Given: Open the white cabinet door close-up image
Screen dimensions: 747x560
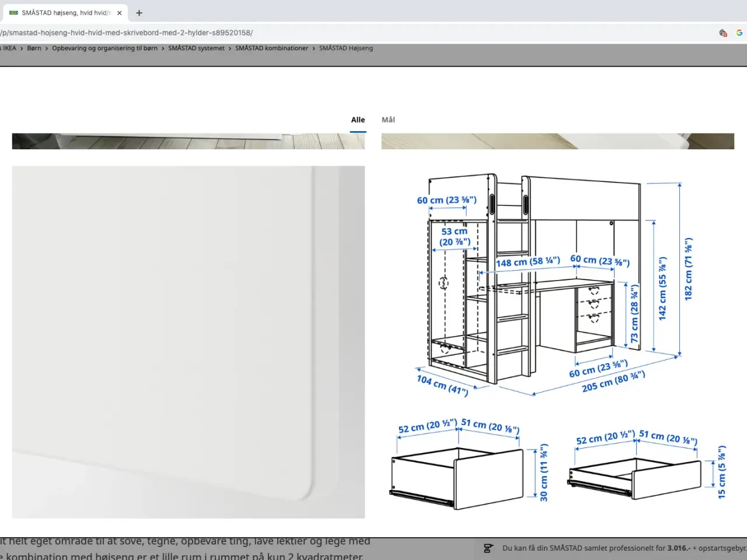Looking at the screenshot, I should tap(189, 342).
